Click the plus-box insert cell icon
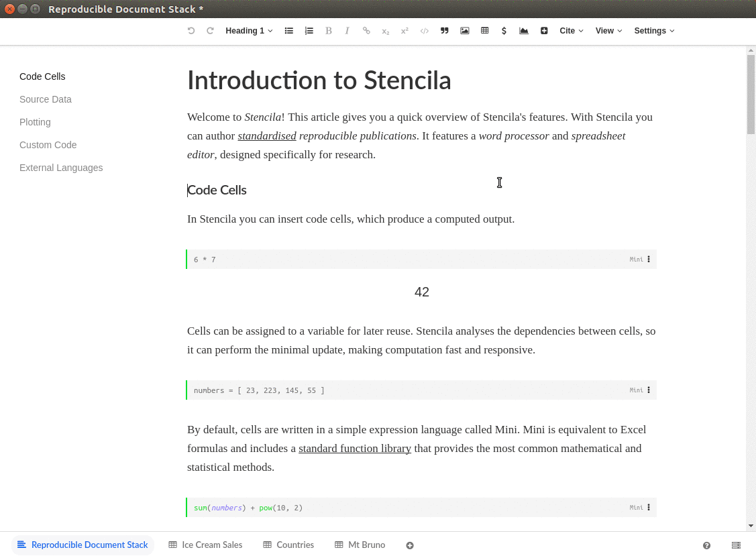Viewport: 756px width, 558px height. (544, 30)
